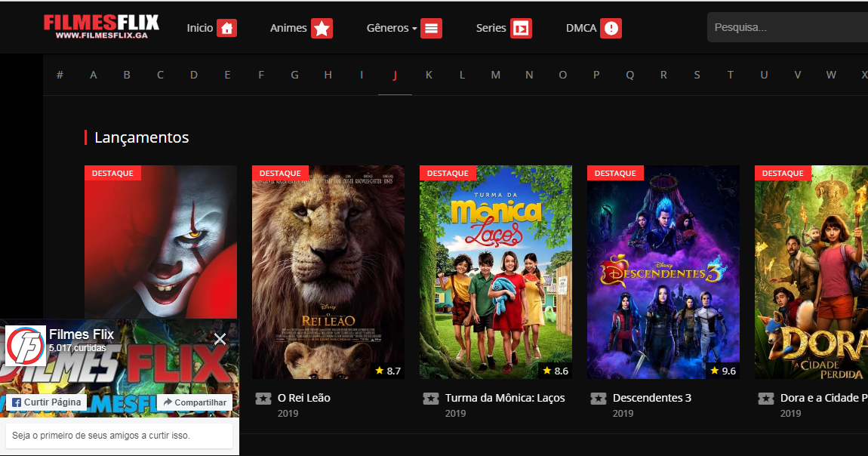The height and width of the screenshot is (456, 868).
Task: Click the Compartilhar button
Action: (194, 402)
